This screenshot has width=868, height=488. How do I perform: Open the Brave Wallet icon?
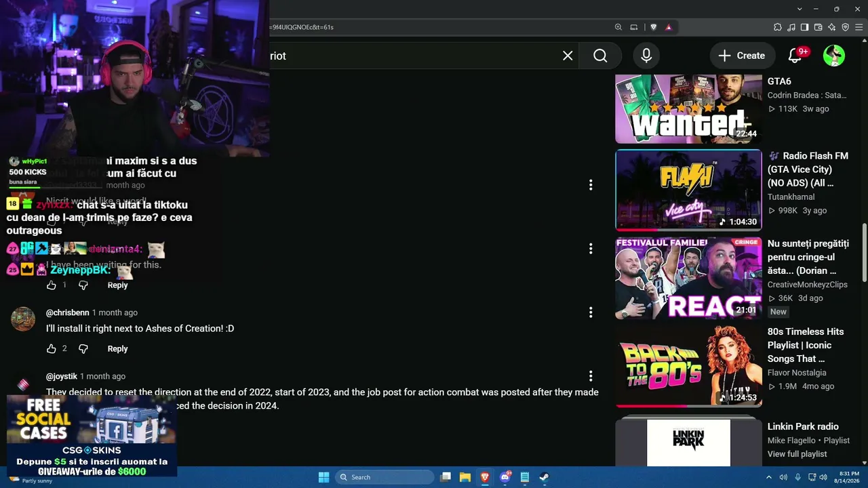818,27
